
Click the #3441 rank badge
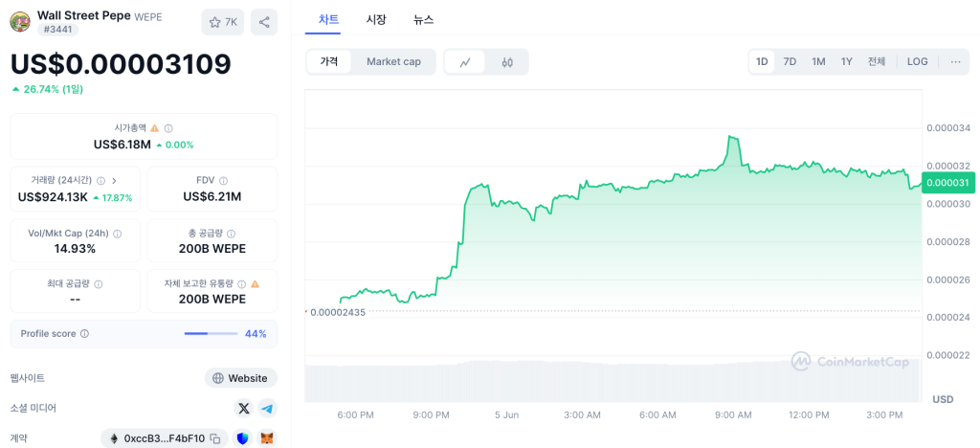pos(56,30)
